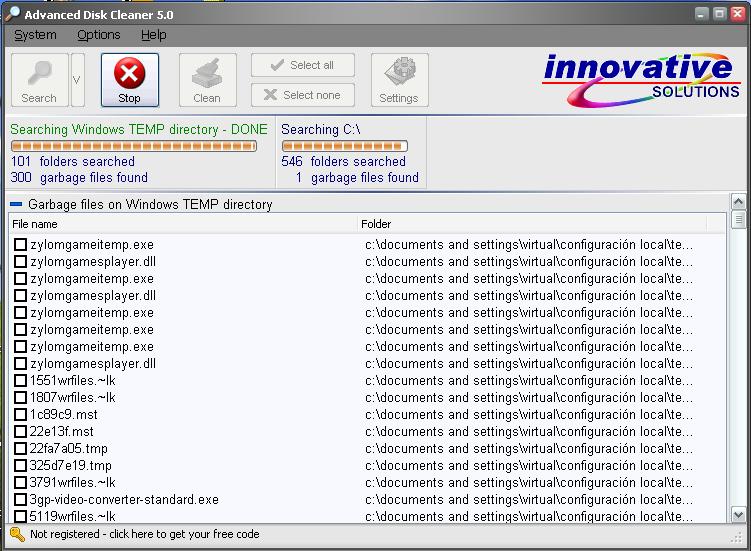
Task: Click the 101 folders searched text
Action: point(73,161)
